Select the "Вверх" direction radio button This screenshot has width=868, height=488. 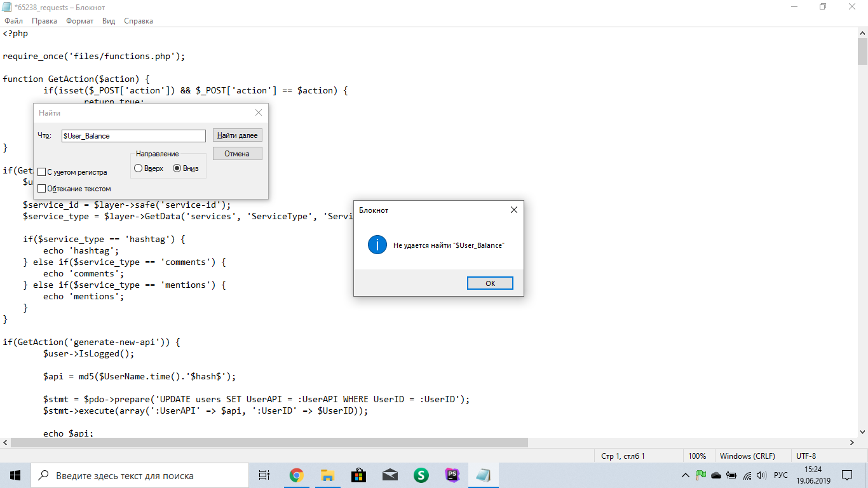pos(139,168)
